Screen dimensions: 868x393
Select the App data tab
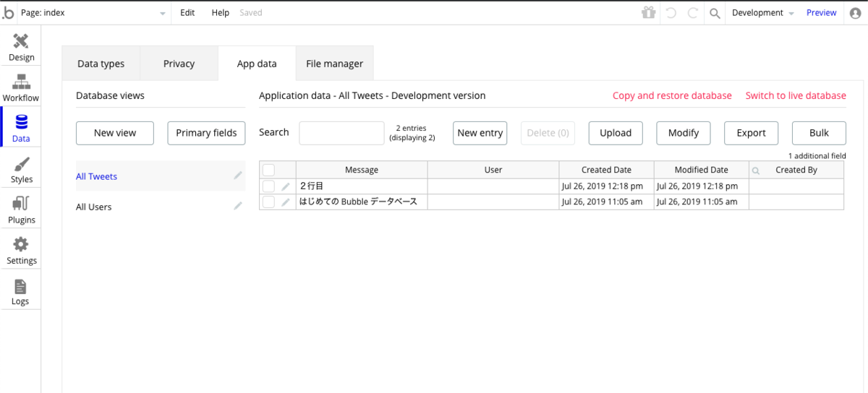[x=257, y=64]
